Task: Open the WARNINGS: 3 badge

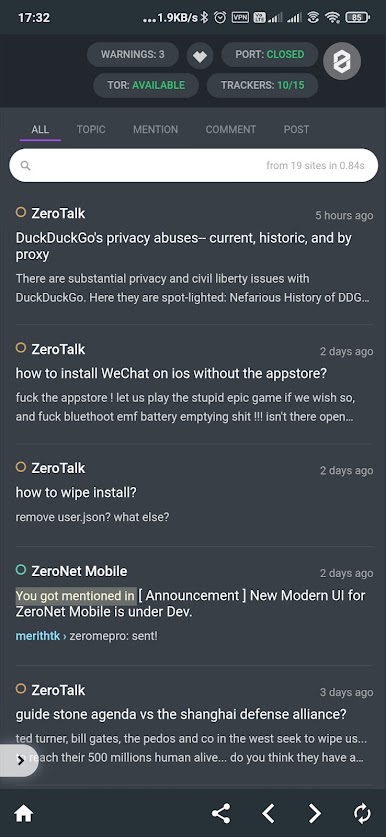Action: (x=133, y=54)
